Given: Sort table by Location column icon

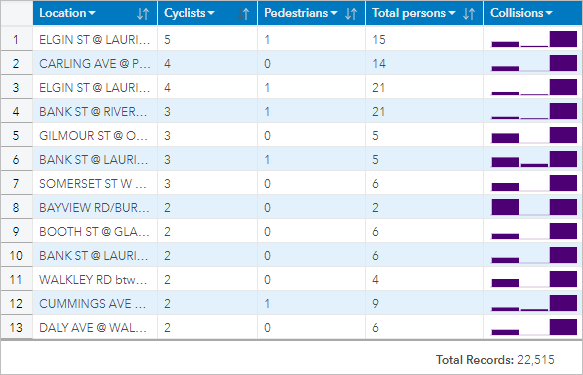Looking at the screenshot, I should click(x=143, y=14).
